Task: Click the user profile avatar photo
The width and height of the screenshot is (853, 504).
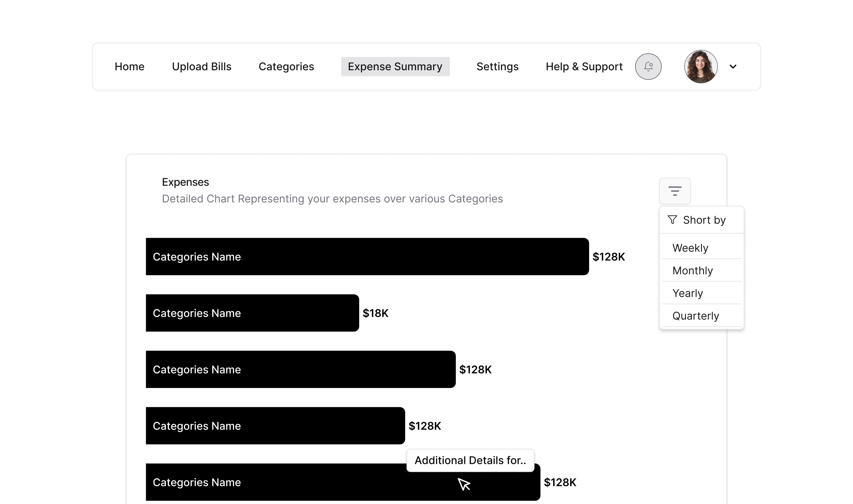Action: point(700,67)
